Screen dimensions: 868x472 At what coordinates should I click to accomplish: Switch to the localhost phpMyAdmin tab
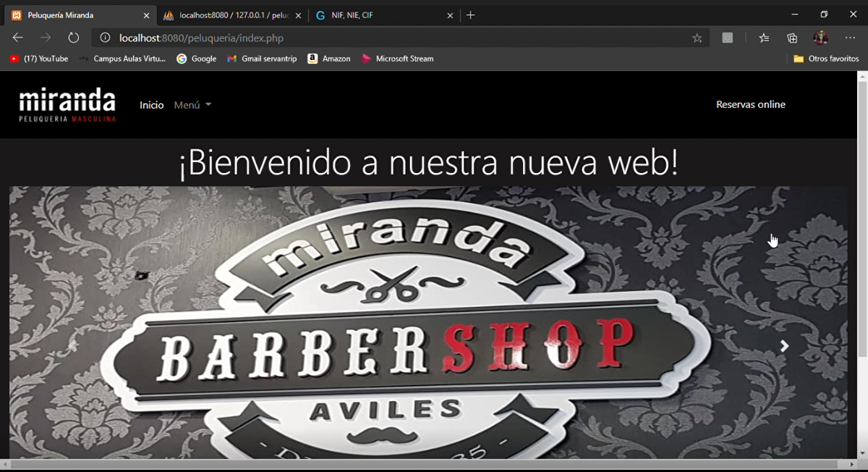coord(230,15)
